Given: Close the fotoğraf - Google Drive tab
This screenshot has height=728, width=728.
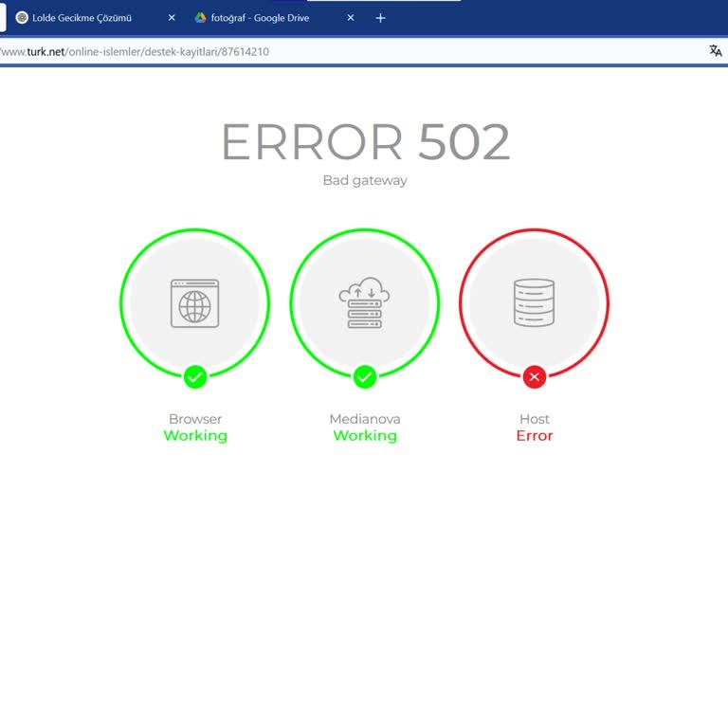Looking at the screenshot, I should tap(351, 18).
